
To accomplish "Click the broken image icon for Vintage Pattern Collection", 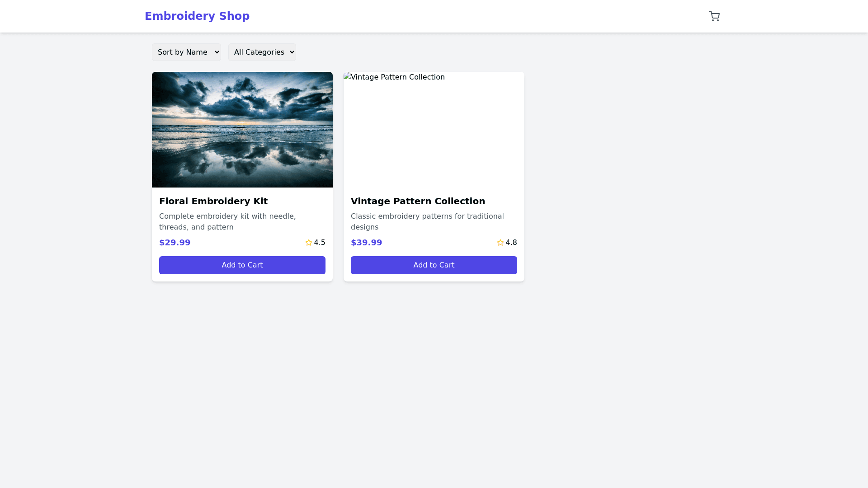I will (x=346, y=77).
